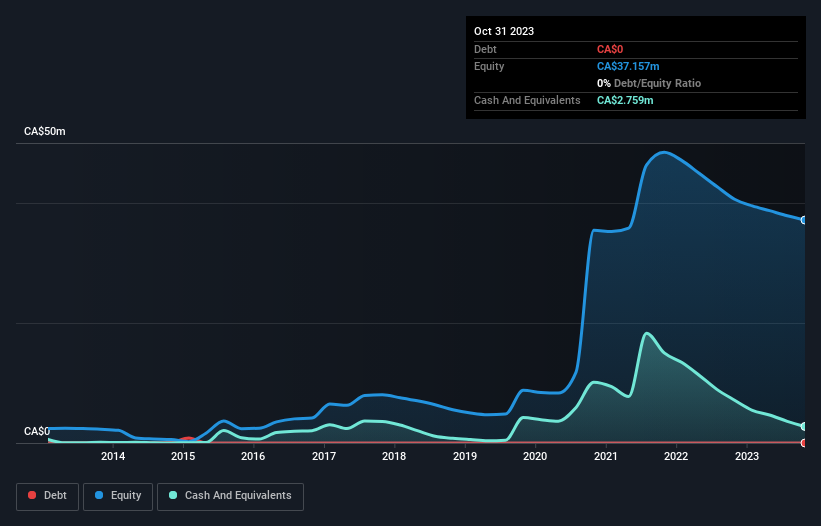Click the CA$0 y-axis label
The width and height of the screenshot is (821, 526).
37,431
